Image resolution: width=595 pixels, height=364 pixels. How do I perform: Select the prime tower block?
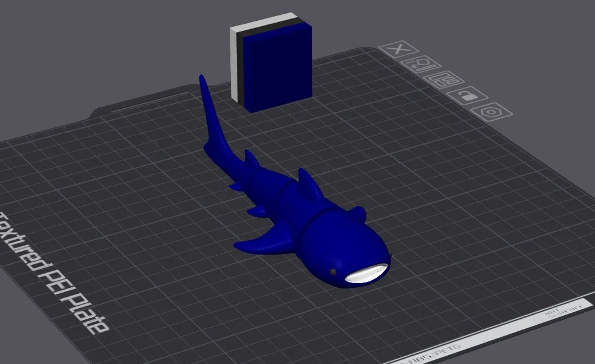271,62
